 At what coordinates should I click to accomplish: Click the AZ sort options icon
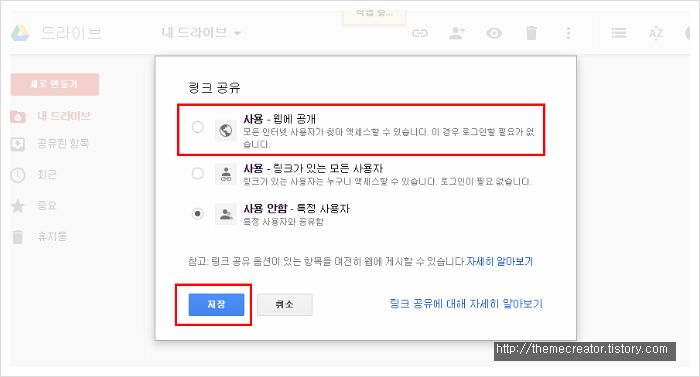[x=655, y=33]
